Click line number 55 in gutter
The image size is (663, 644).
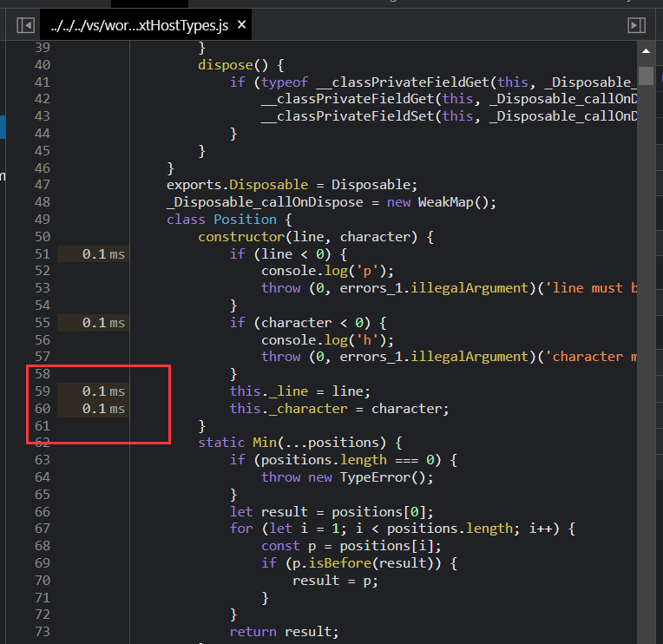tap(43, 323)
